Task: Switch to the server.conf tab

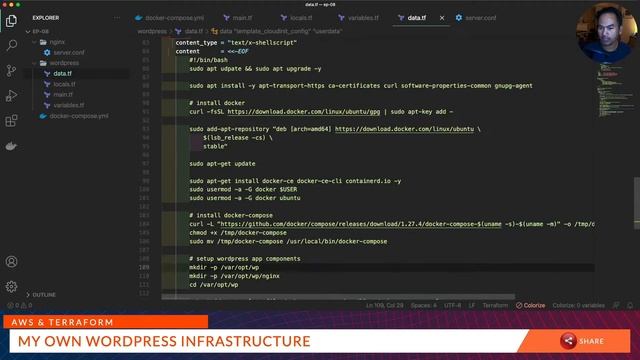Action: [476, 18]
